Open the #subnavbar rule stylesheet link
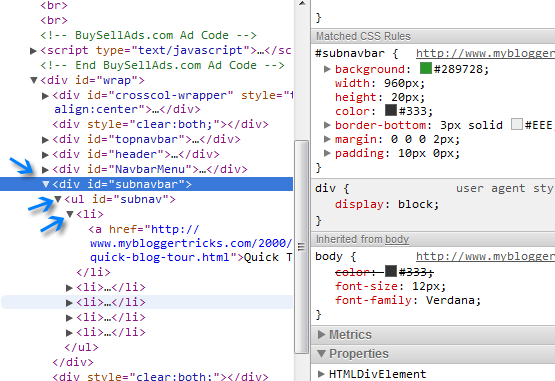555x381 pixels. 485,53
